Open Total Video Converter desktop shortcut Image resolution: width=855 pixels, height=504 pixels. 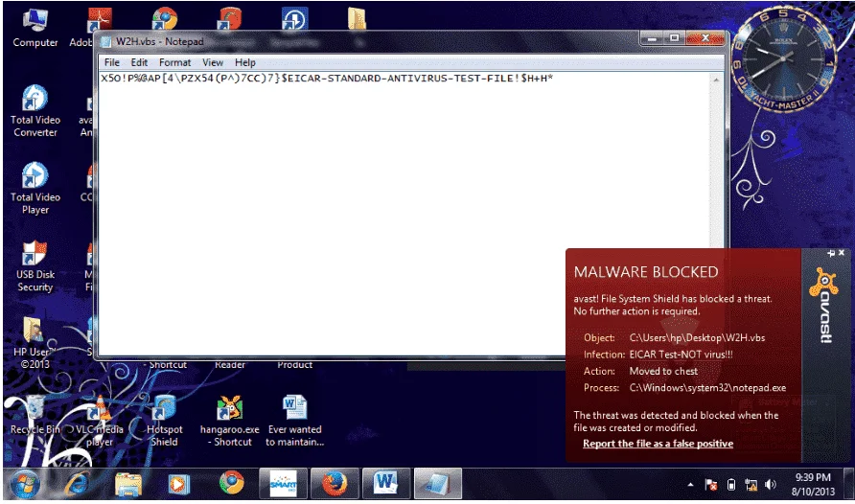[x=35, y=110]
